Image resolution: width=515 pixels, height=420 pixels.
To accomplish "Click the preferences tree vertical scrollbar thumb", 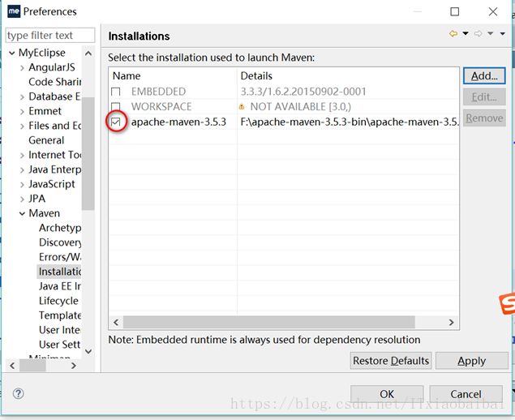I will tap(88, 153).
